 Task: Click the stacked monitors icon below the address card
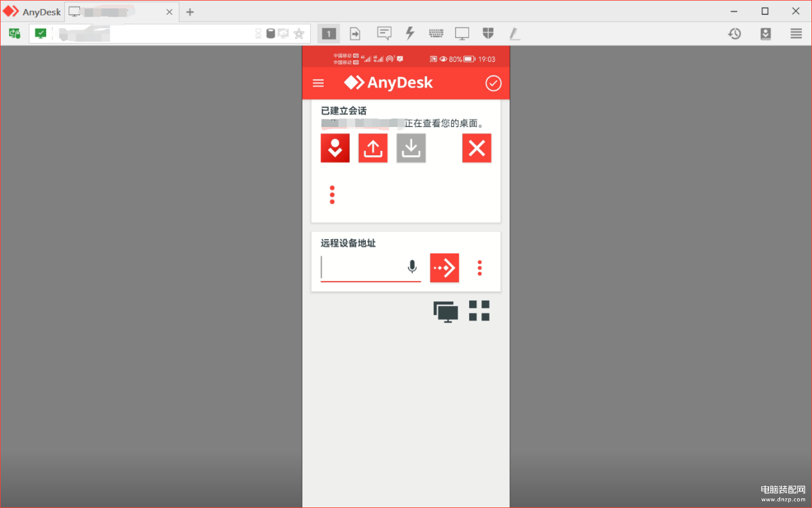(446, 312)
